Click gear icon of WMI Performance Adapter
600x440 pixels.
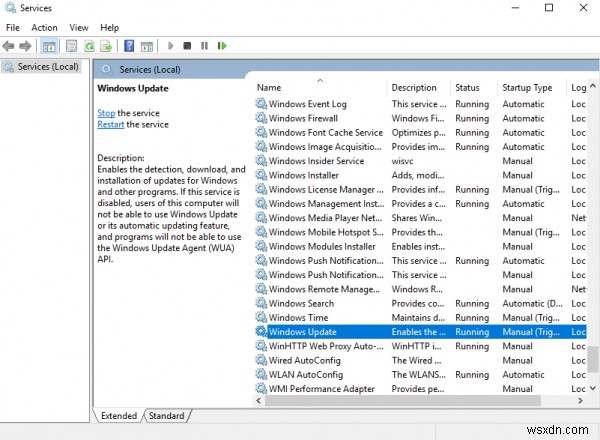(x=261, y=388)
